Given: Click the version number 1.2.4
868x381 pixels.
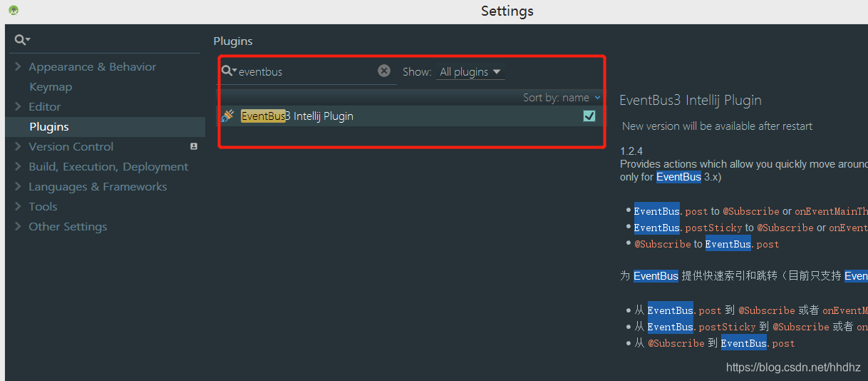Looking at the screenshot, I should [631, 151].
